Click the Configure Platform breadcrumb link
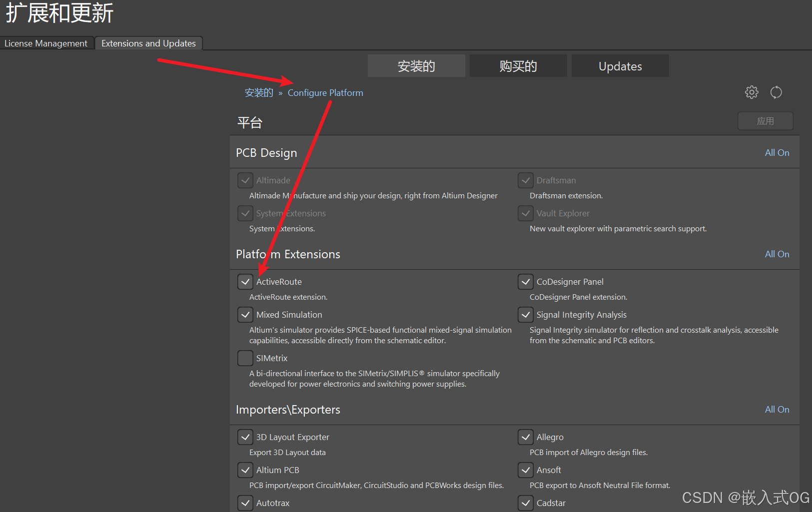The image size is (812, 512). [325, 93]
